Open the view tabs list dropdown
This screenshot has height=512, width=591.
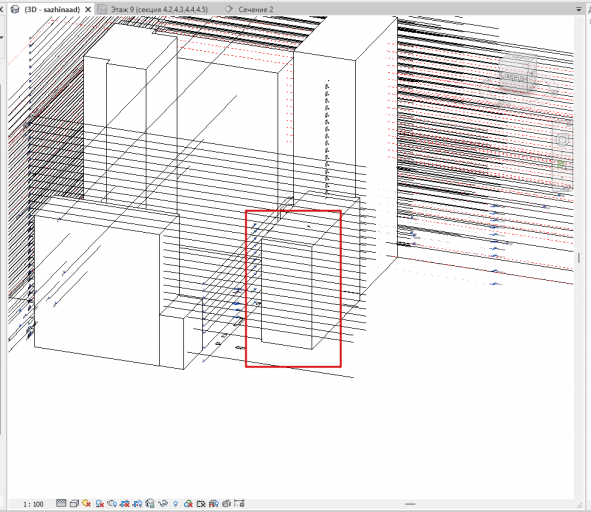(579, 9)
